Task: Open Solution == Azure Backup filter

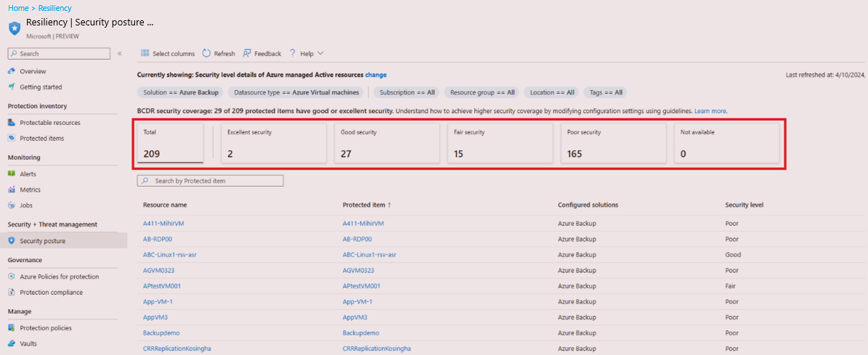Action: [x=182, y=92]
